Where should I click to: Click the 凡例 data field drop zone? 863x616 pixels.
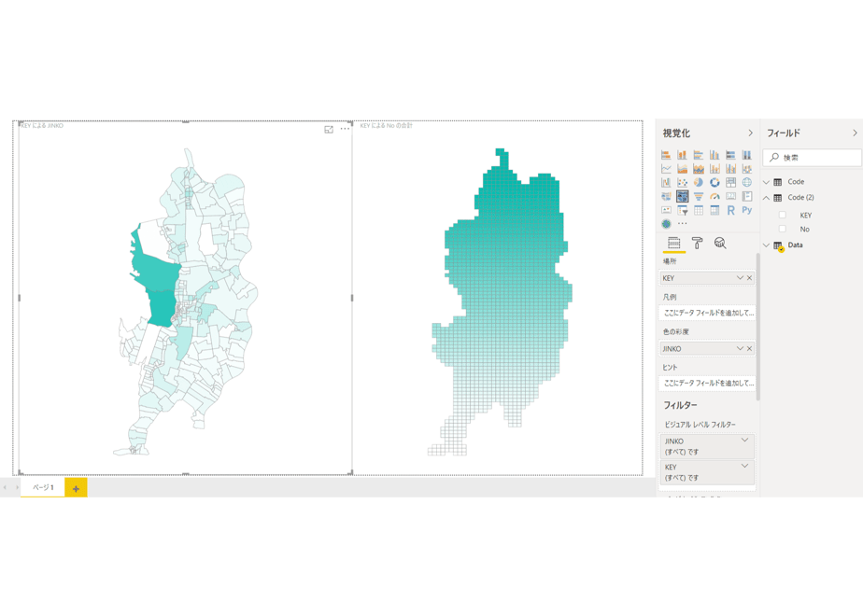point(707,313)
